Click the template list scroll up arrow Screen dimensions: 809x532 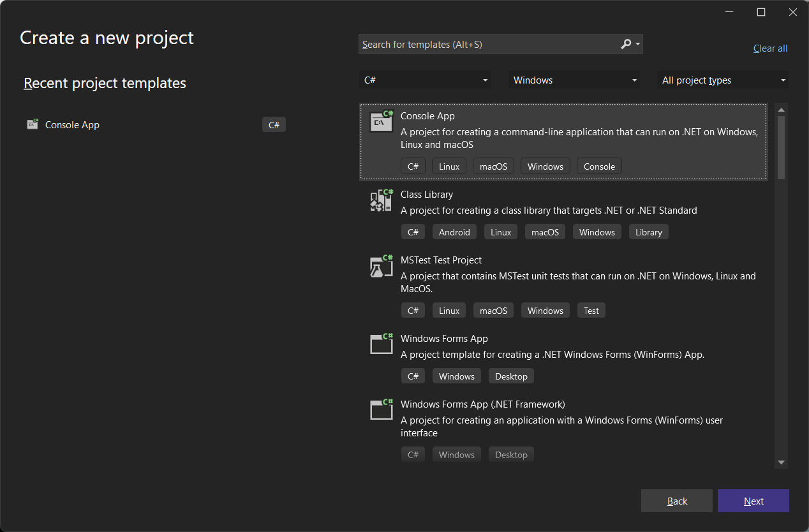click(781, 110)
